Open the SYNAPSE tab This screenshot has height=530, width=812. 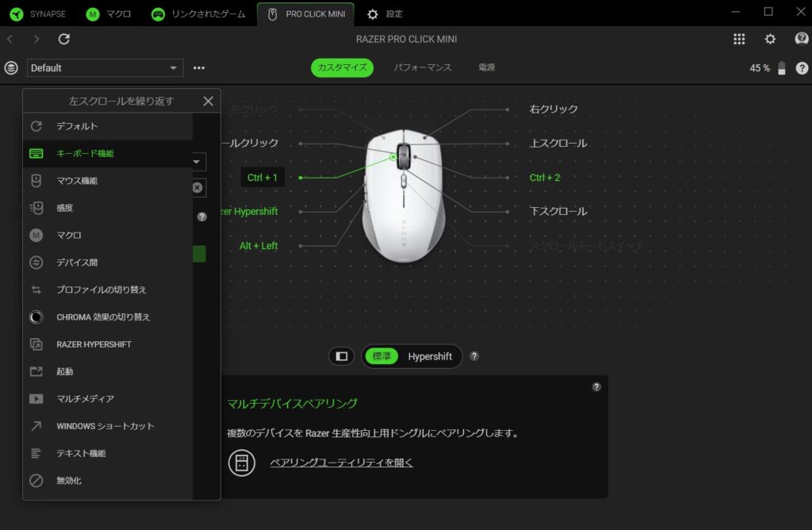click(38, 14)
